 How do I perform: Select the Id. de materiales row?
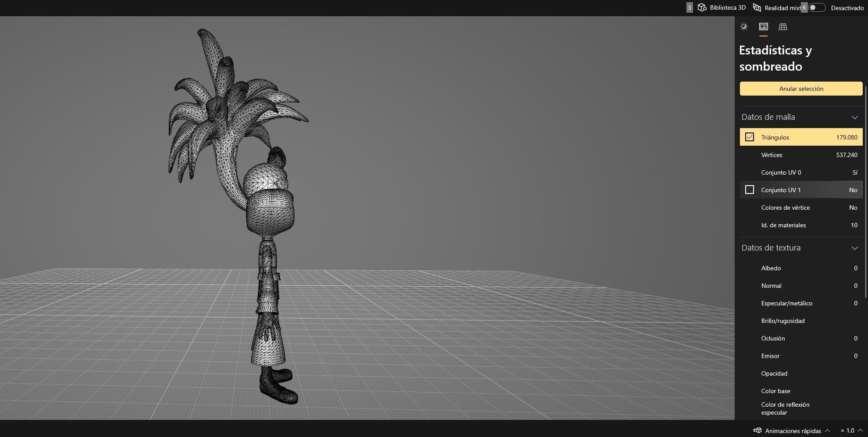tap(801, 225)
